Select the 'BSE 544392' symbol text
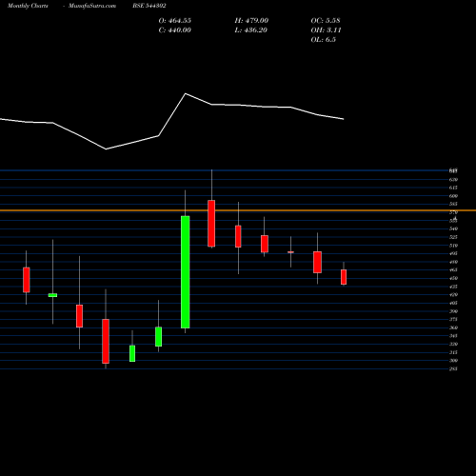 click(x=149, y=6)
